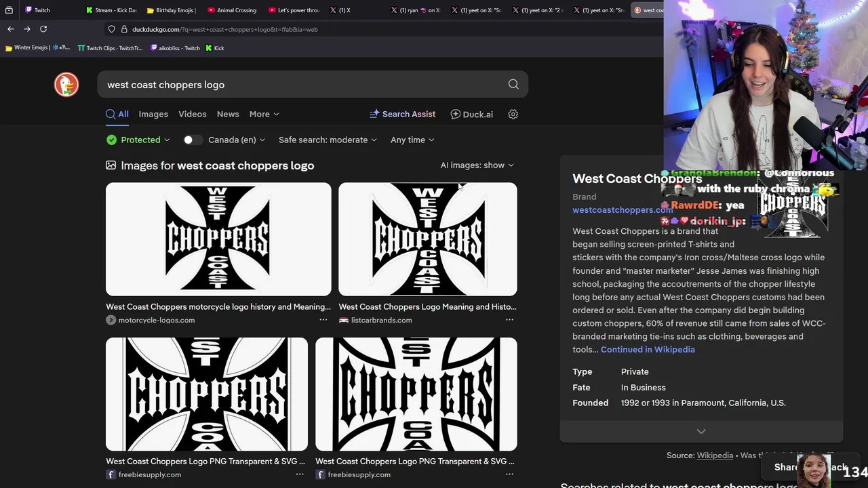Open the Any time filter dropdown
The width and height of the screenshot is (868, 488).
(412, 140)
